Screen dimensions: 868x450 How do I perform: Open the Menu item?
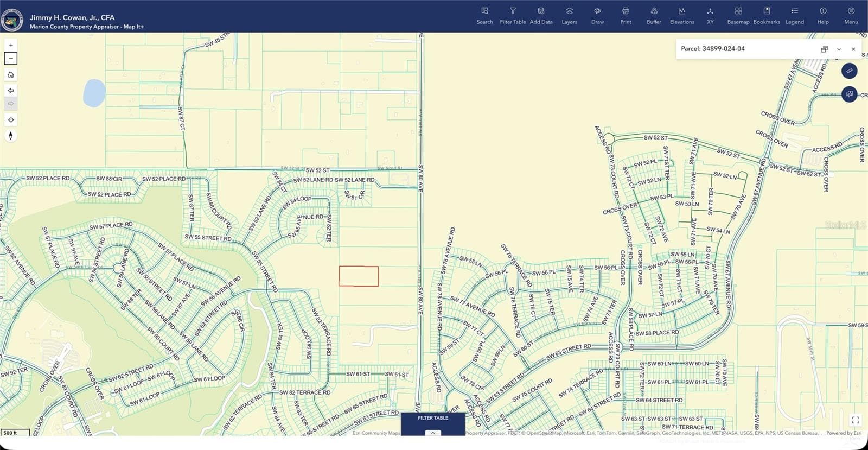click(x=851, y=16)
